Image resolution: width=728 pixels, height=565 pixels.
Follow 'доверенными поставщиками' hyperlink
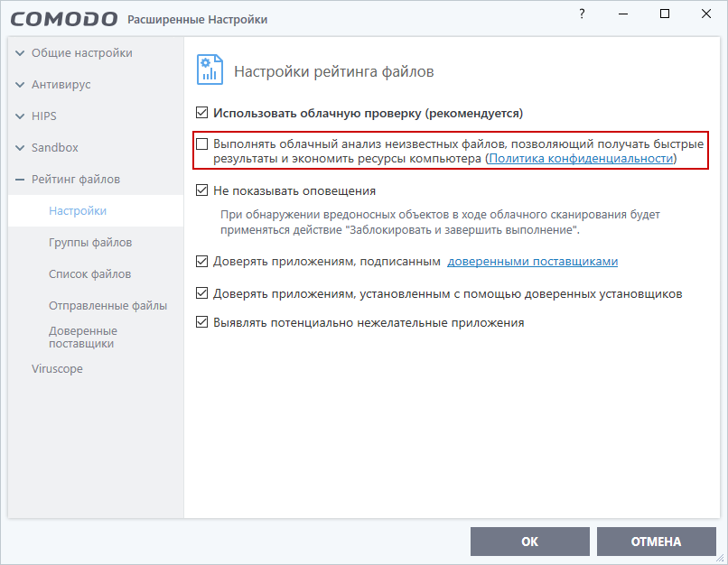coord(533,262)
